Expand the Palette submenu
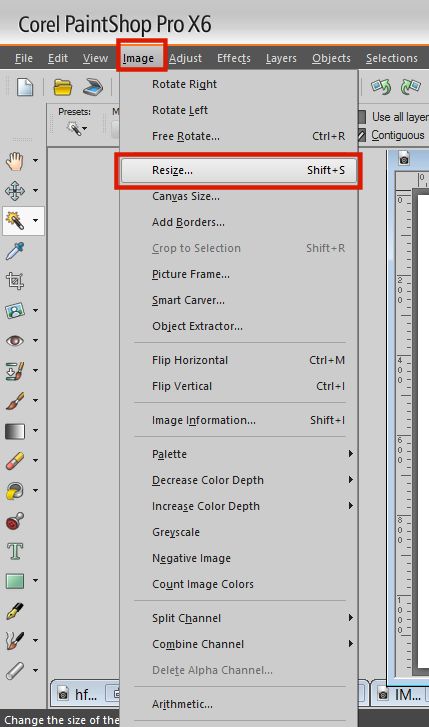The height and width of the screenshot is (727, 429). tap(239, 454)
